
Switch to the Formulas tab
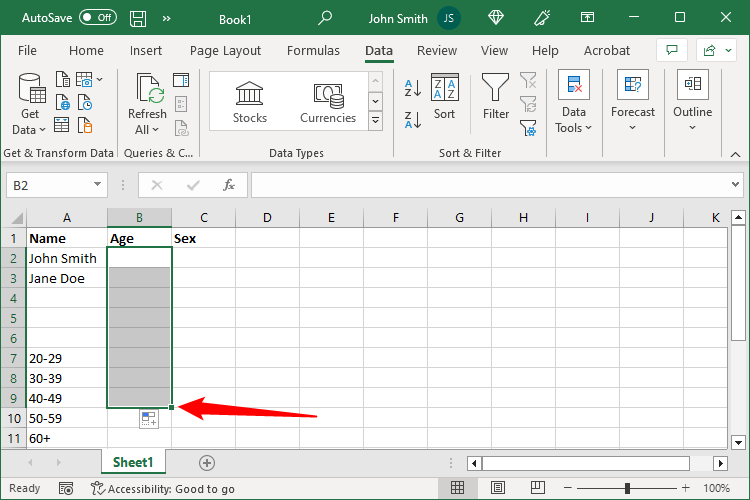coord(313,50)
